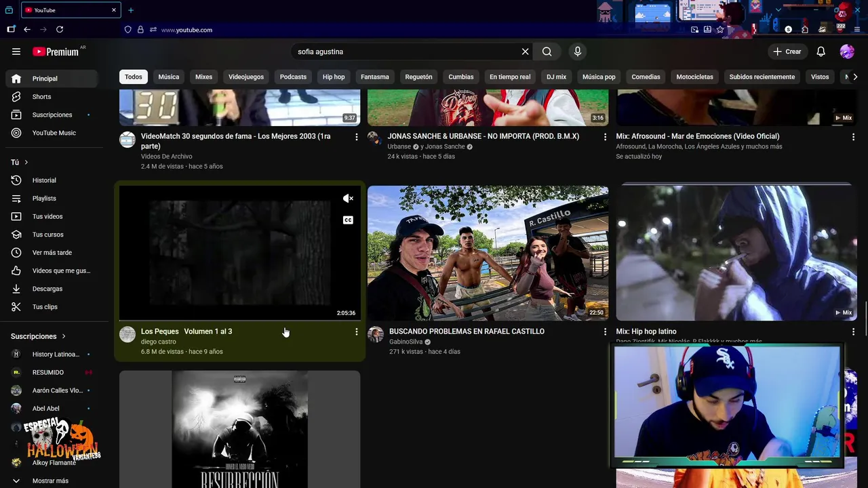868x488 pixels.
Task: Open options for Los Peques video
Action: [356, 332]
